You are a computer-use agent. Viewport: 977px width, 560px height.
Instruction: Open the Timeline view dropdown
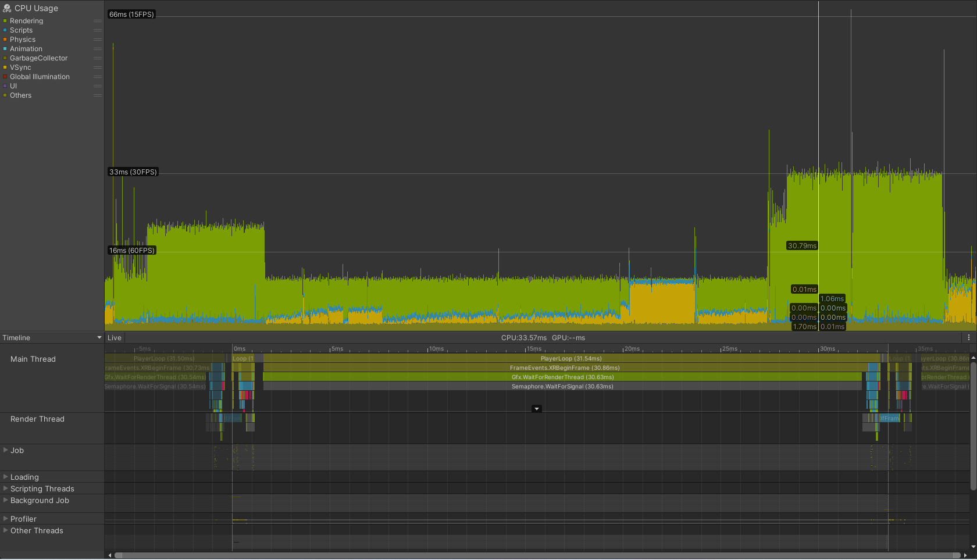tap(52, 338)
